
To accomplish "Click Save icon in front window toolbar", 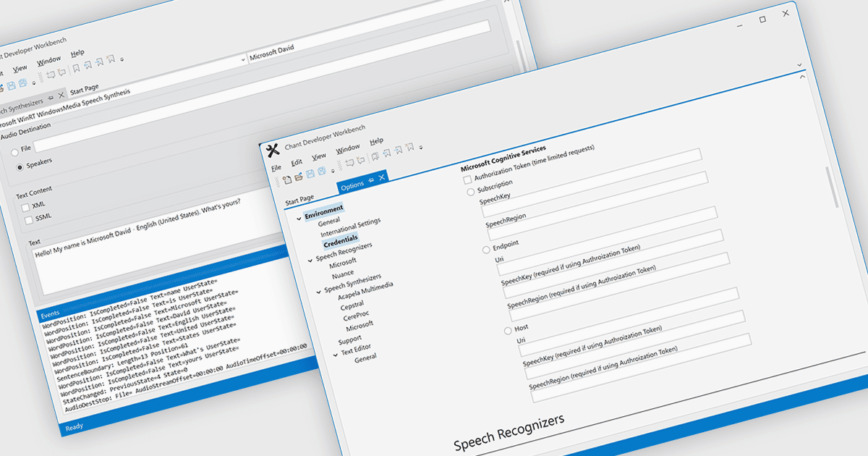I will click(x=310, y=174).
